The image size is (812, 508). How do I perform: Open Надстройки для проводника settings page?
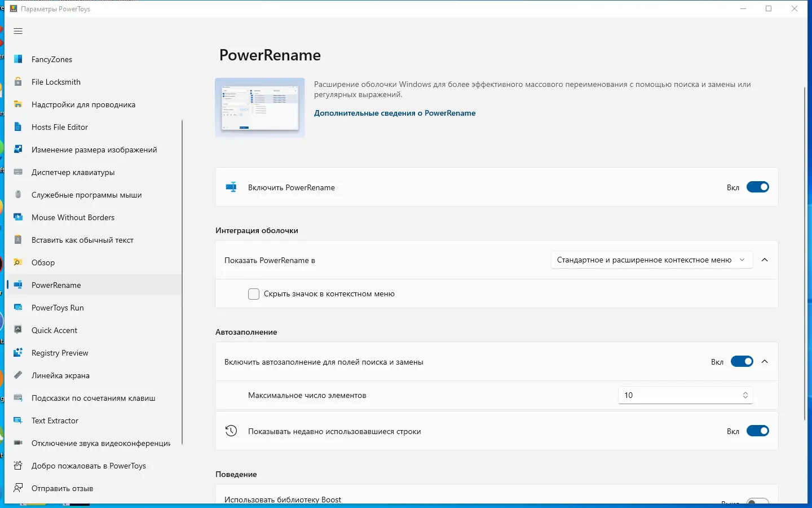click(94, 104)
